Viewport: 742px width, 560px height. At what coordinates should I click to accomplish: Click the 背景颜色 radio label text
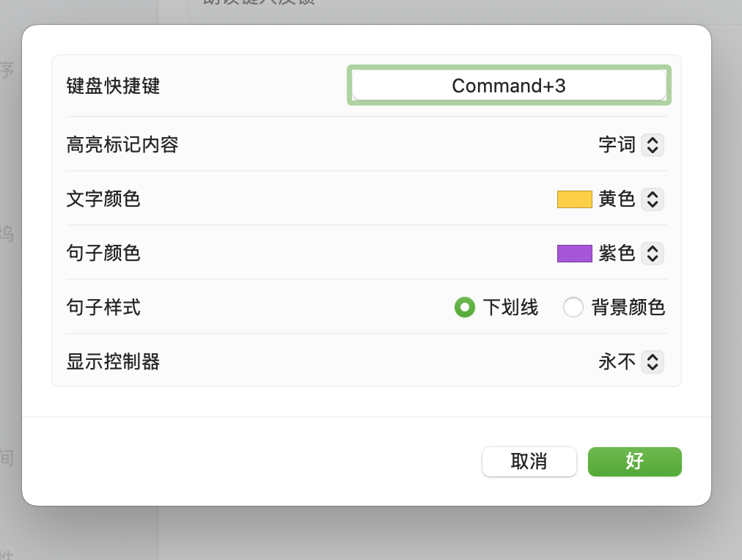tap(628, 308)
